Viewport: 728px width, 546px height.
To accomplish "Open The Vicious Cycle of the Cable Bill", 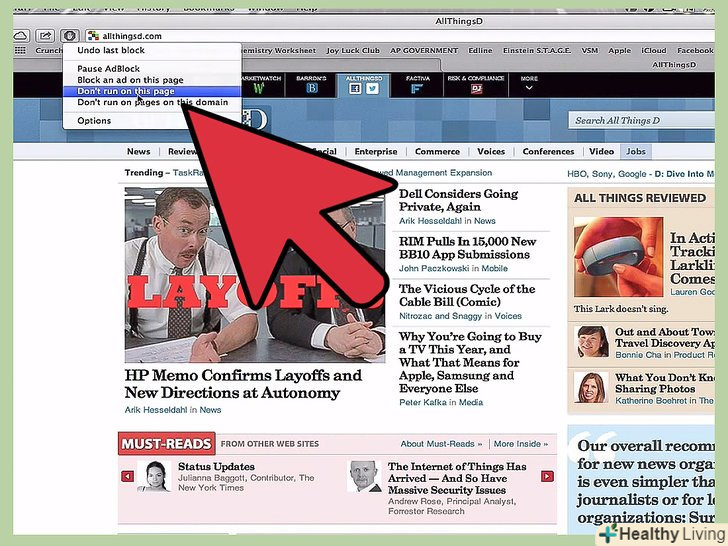I will pos(467,295).
